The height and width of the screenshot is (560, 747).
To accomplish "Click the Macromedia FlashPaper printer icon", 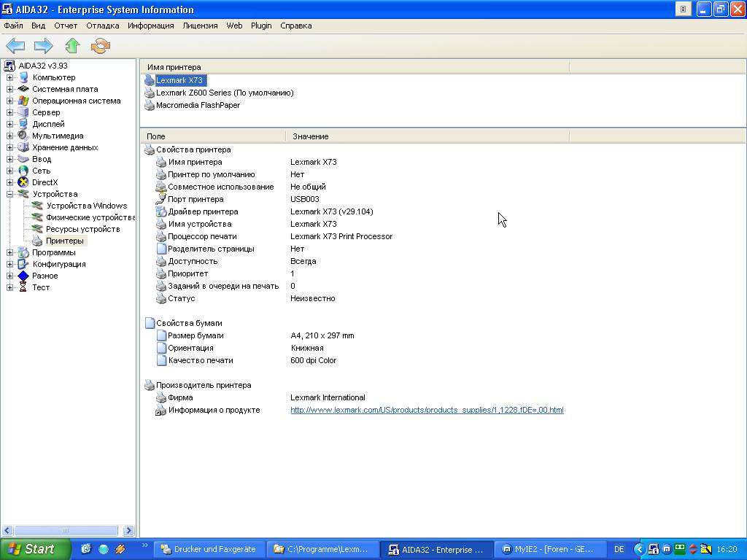I will point(150,105).
